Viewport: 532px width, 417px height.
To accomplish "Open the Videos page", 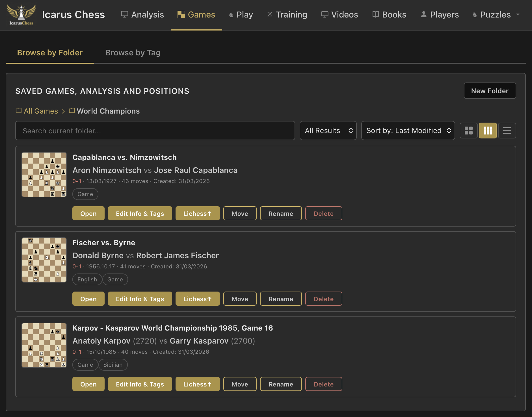I will pos(339,15).
